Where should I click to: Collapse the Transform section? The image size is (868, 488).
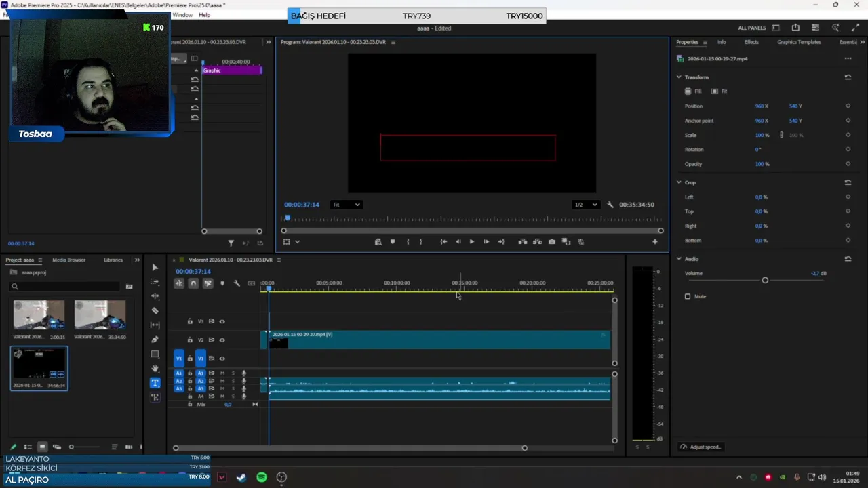pos(679,77)
